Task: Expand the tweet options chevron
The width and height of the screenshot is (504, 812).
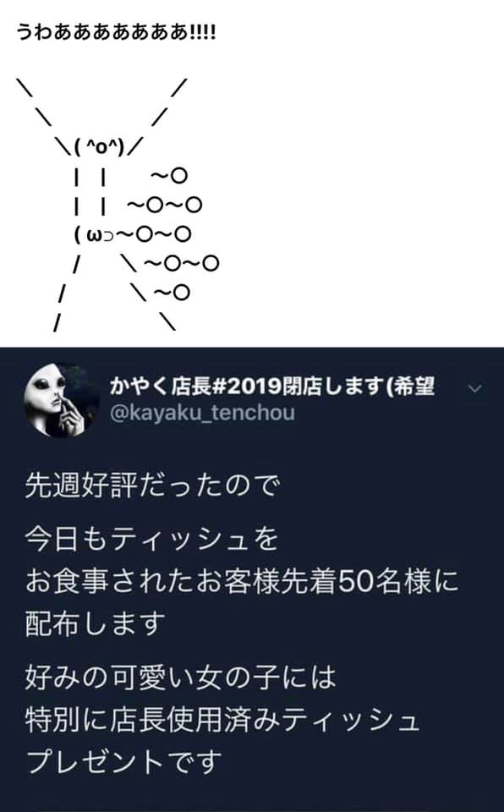Action: [475, 388]
